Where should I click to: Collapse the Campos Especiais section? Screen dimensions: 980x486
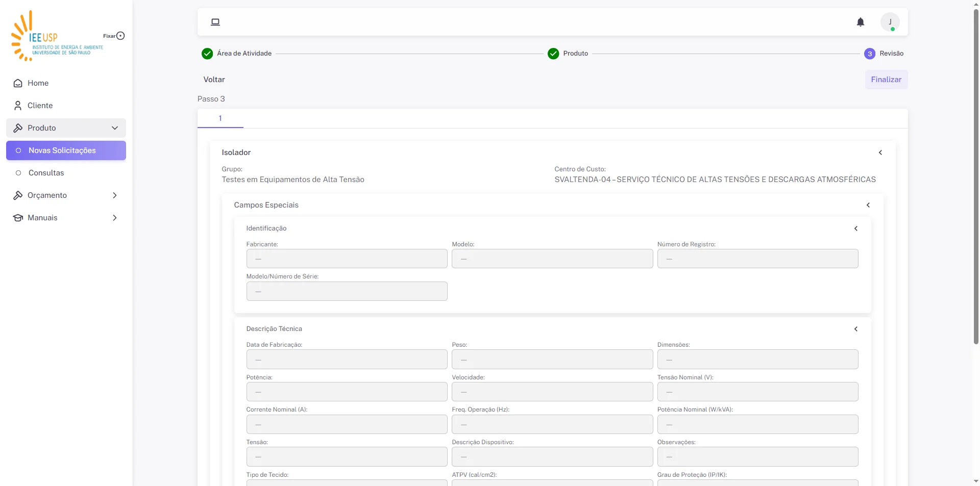tap(868, 205)
